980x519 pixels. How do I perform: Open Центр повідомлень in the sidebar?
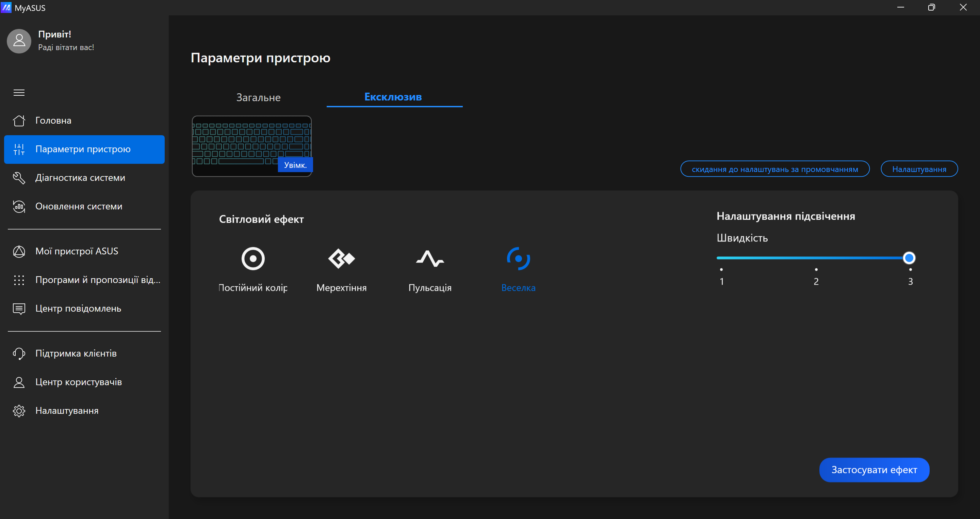[x=78, y=309]
